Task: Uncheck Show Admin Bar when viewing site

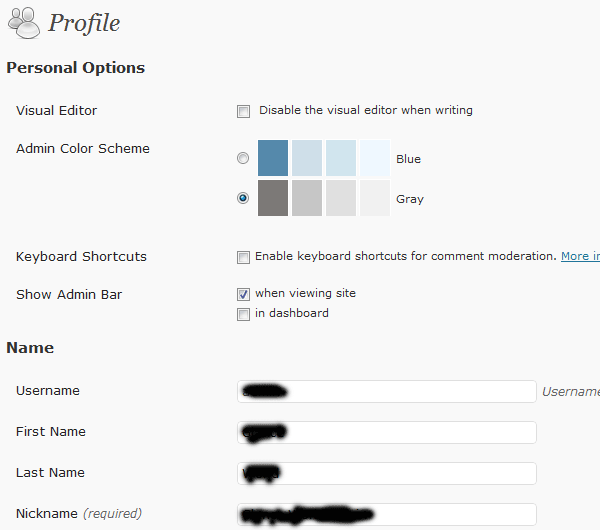Action: [243, 294]
